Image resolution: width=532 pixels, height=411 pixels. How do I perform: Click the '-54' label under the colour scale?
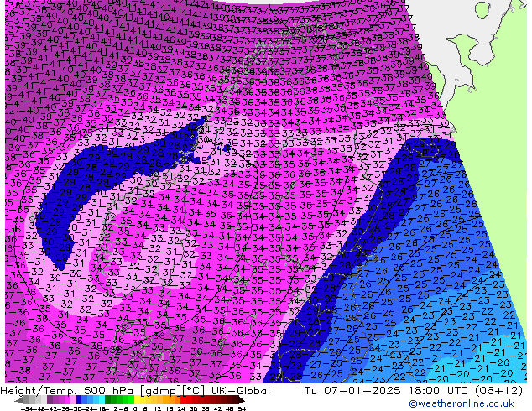[26, 409]
